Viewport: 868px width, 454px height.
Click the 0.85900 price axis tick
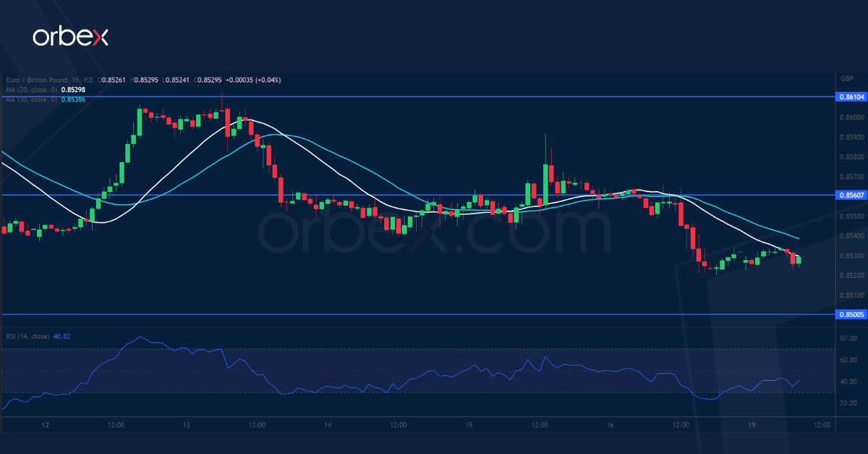[852, 137]
